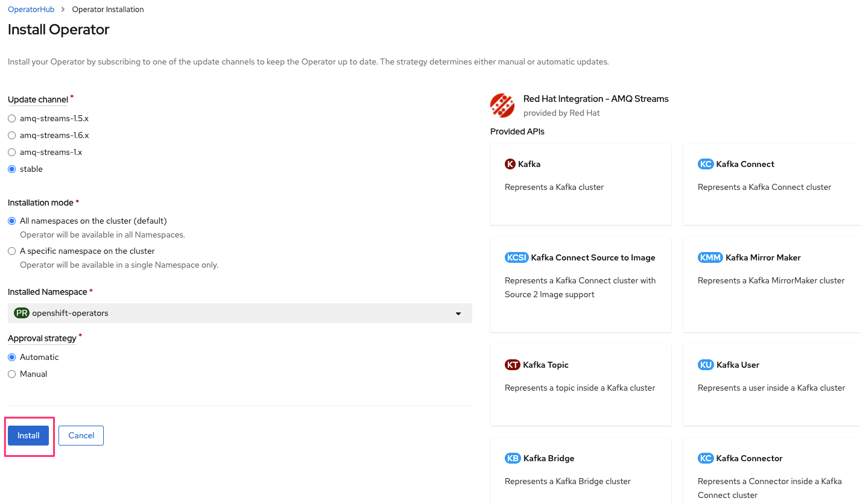Click the PR project badge in namespace selector
The image size is (860, 504).
pyautogui.click(x=22, y=313)
